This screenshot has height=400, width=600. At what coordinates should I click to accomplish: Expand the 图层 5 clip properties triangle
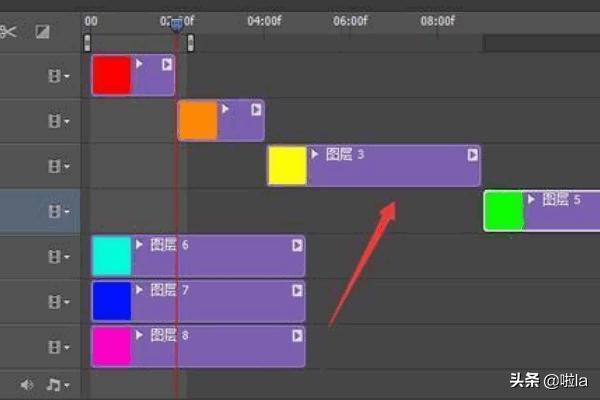coord(532,200)
